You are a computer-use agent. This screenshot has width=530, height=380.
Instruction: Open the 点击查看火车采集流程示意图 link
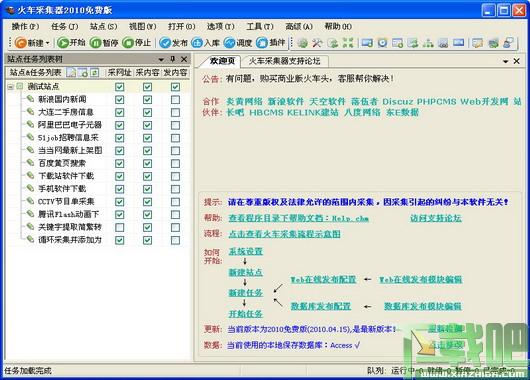tap(284, 234)
